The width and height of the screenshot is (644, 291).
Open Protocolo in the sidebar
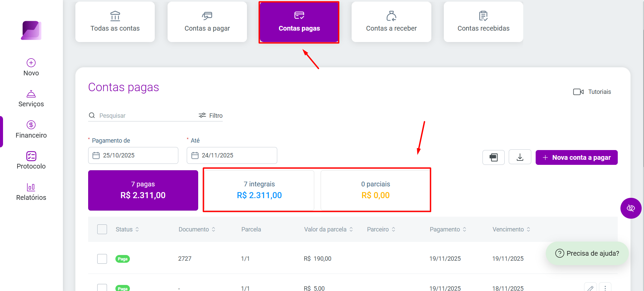[x=31, y=160]
